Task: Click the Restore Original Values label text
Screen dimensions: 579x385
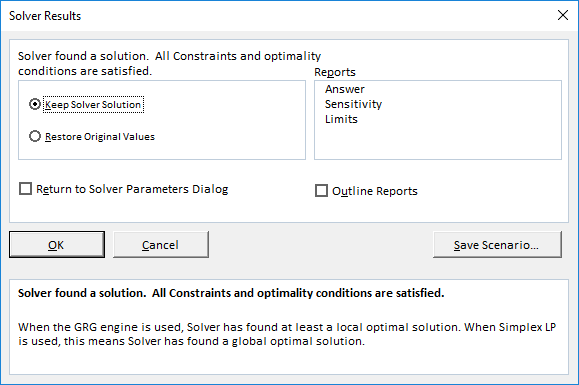Action: point(100,137)
